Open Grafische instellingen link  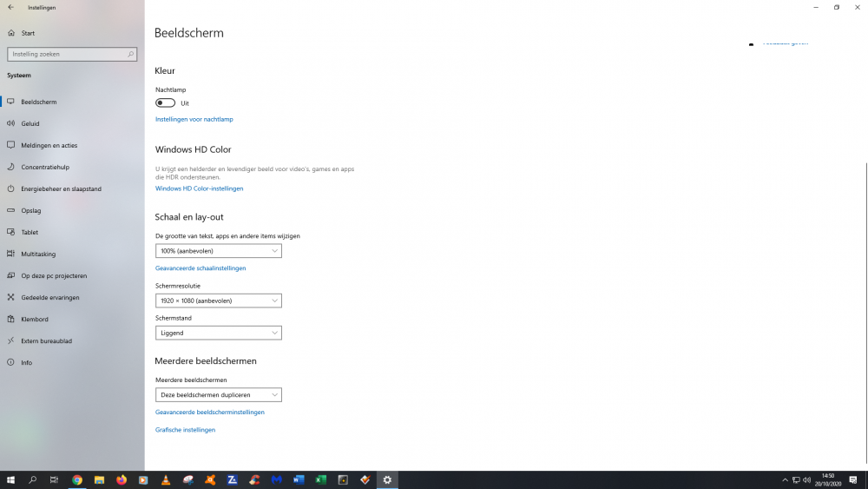(185, 430)
